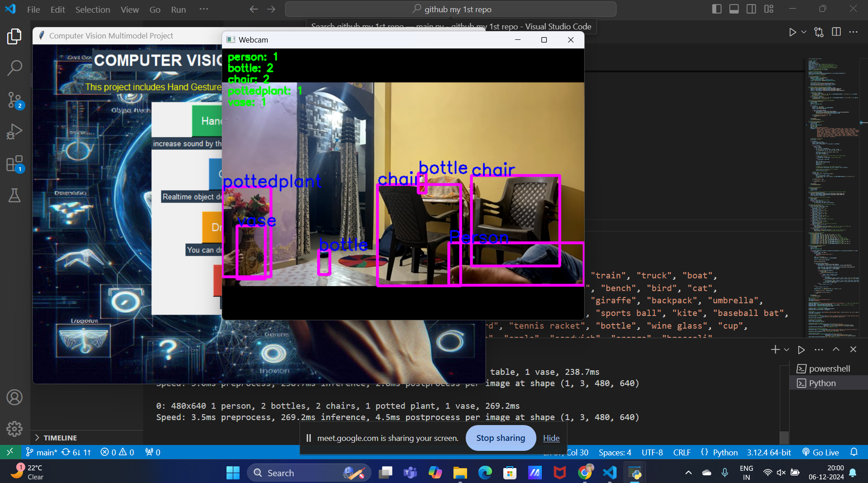868x483 pixels.
Task: Split the editor to the right
Action: tap(836, 32)
